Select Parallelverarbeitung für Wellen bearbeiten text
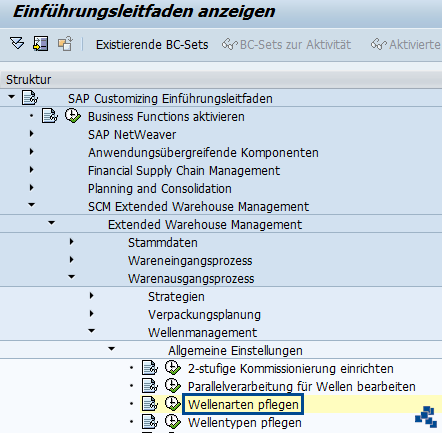This screenshot has height=433, width=442. [302, 387]
